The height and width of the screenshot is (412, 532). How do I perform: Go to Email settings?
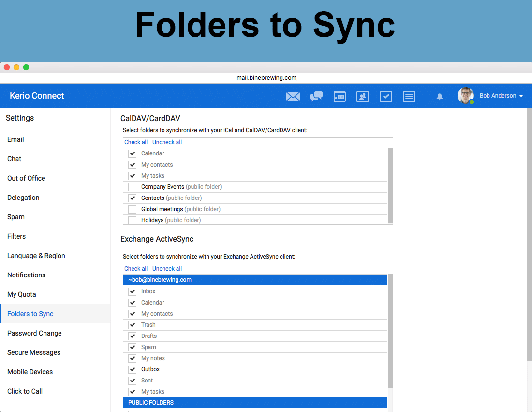click(x=15, y=139)
